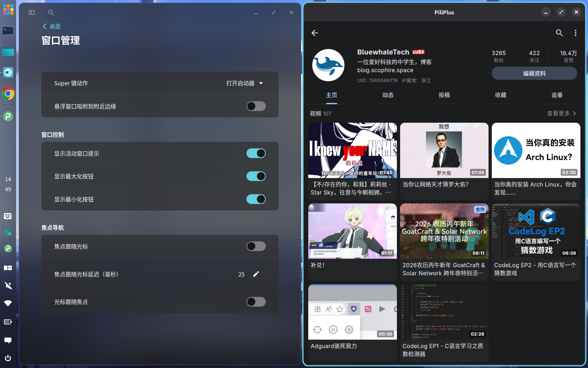Click the tiling layout applet icon
Viewport: 588px width, 368px height.
click(x=8, y=268)
